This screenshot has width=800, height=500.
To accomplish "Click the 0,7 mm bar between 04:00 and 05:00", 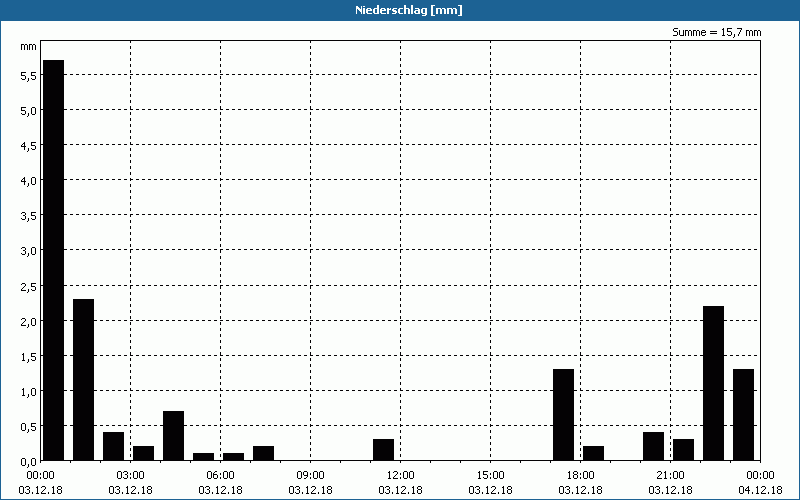I will pos(173,436).
